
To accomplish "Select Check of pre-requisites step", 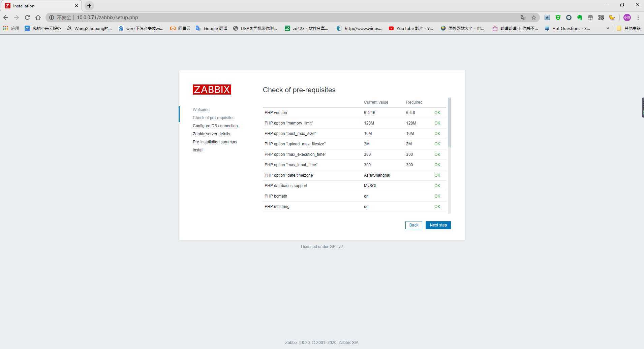I will tap(213, 118).
